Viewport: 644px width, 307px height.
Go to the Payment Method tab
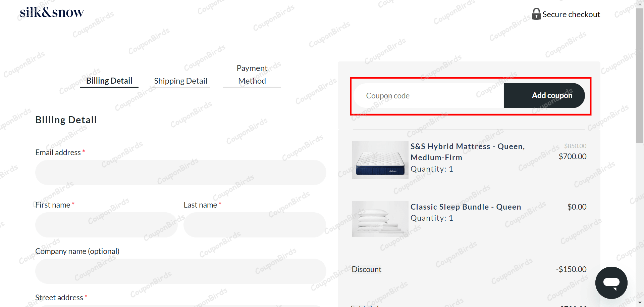tap(252, 75)
